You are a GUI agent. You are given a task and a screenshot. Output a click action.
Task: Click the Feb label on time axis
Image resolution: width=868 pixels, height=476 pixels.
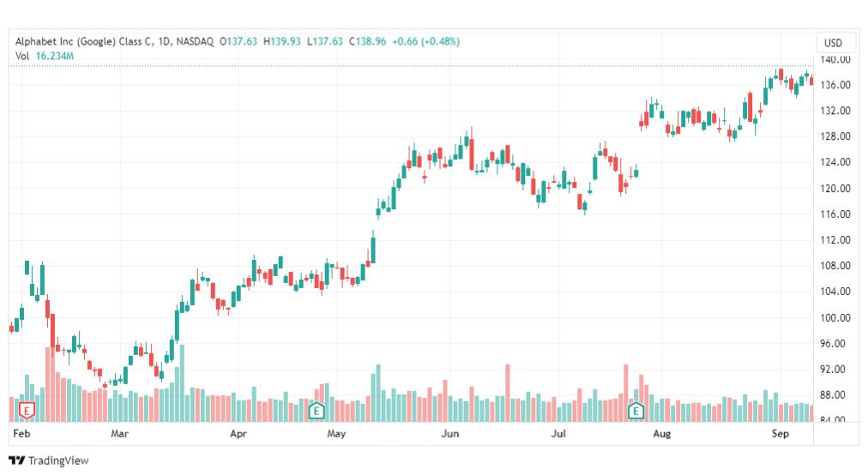pyautogui.click(x=21, y=433)
